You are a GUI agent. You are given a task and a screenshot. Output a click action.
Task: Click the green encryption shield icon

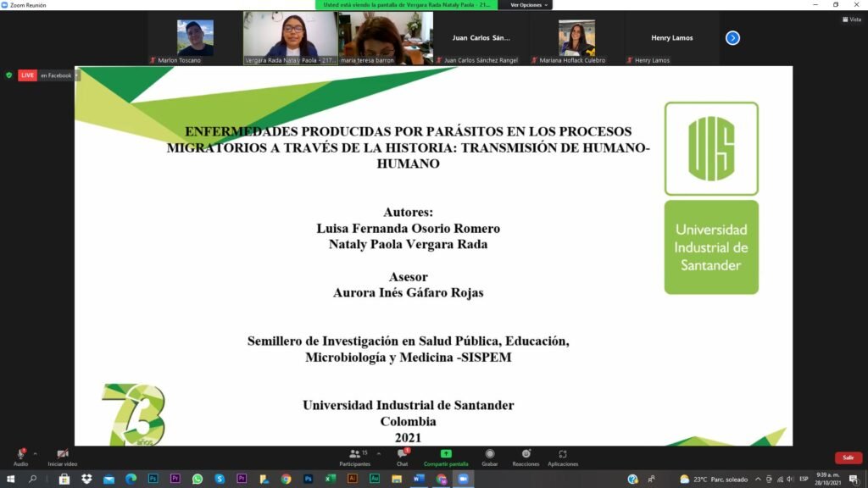click(8, 75)
